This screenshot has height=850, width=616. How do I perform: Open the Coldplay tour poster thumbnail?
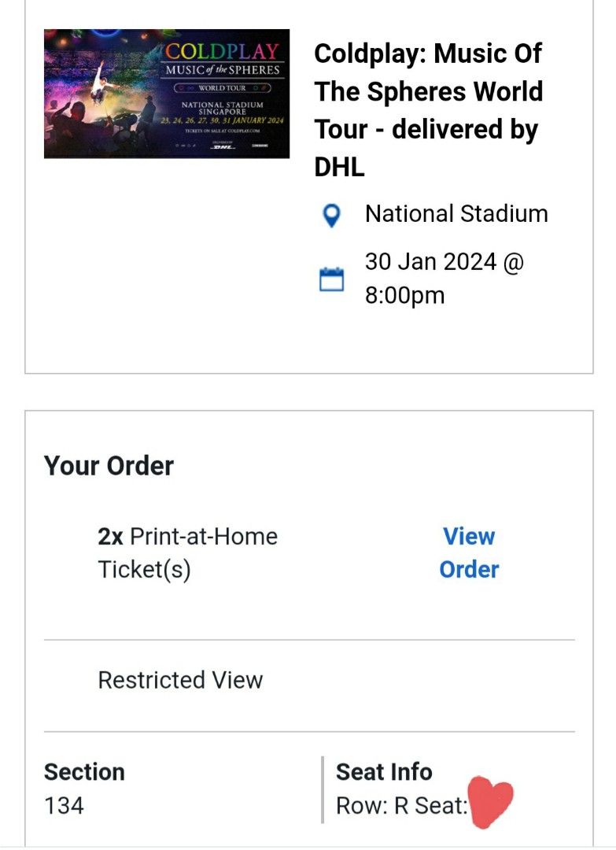pyautogui.click(x=167, y=94)
